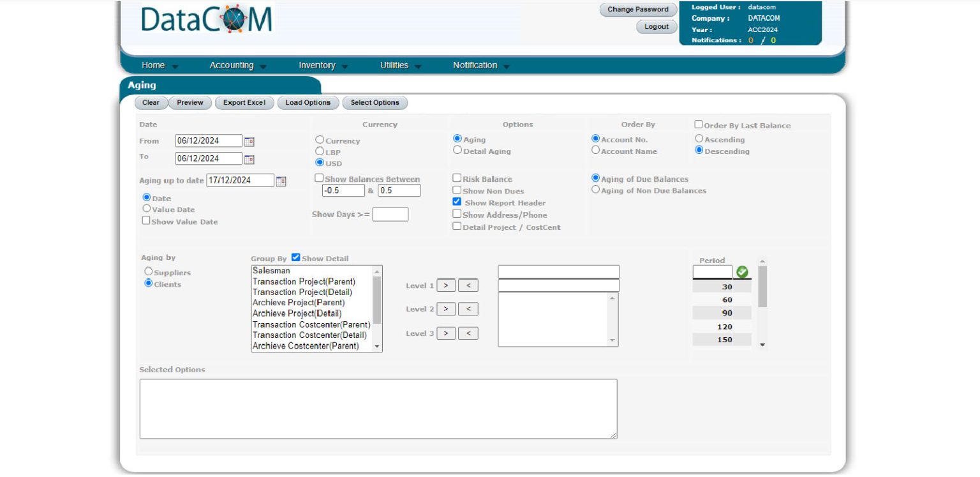Click the Level 1 right arrow button
The width and height of the screenshot is (980, 477).
(x=447, y=285)
